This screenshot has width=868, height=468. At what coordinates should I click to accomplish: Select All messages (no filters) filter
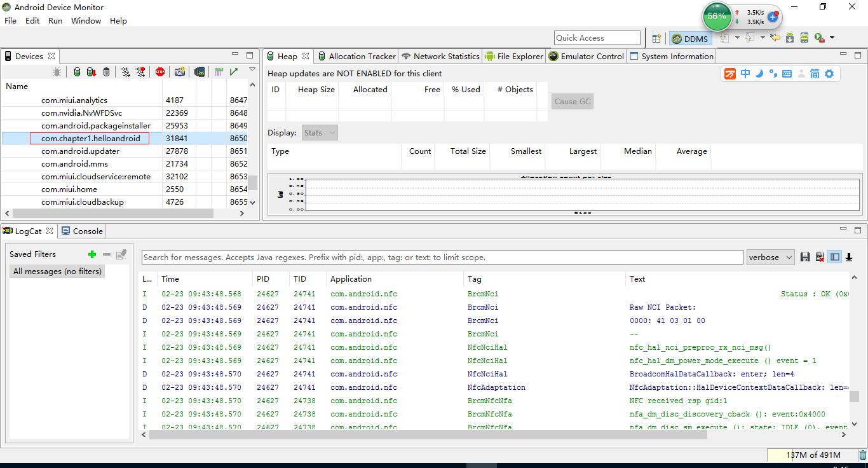tap(57, 271)
